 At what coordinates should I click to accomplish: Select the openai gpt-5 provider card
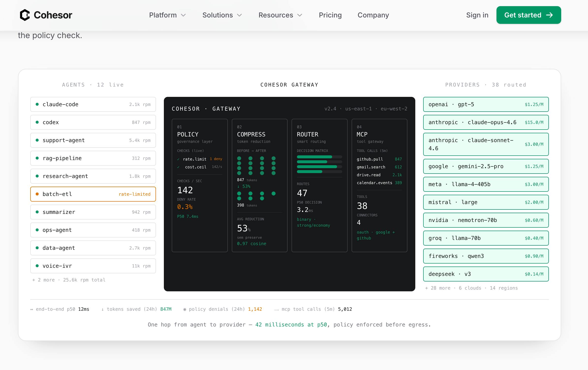tap(486, 104)
